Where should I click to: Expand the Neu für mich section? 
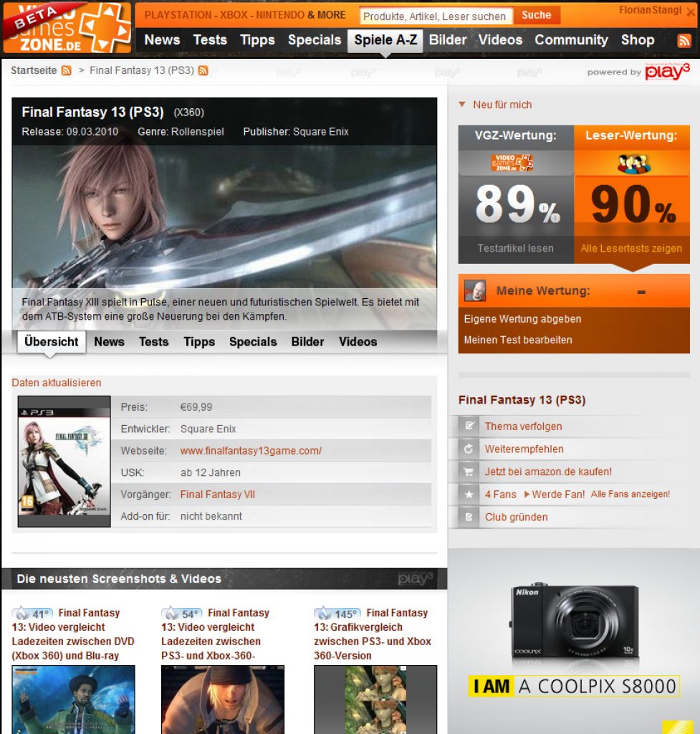click(x=496, y=105)
